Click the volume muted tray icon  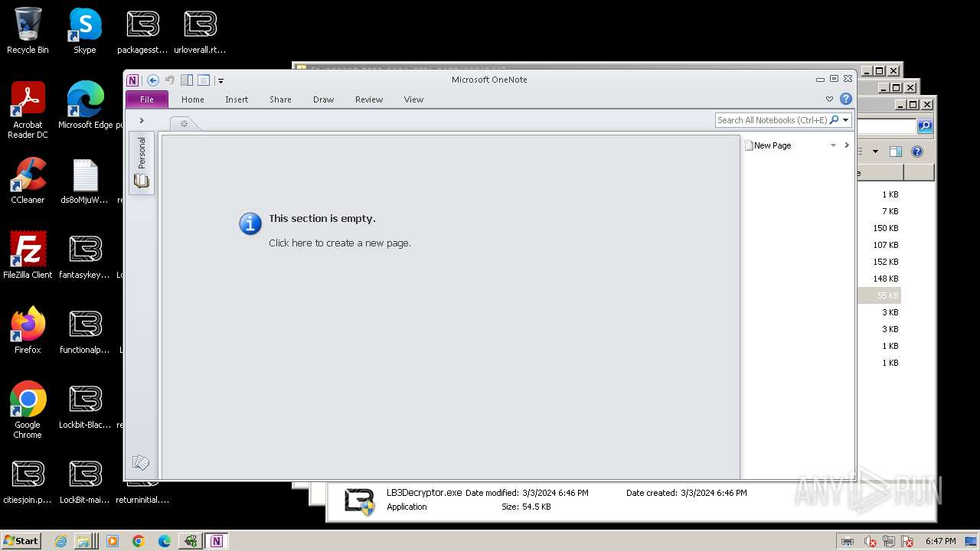[x=871, y=542]
